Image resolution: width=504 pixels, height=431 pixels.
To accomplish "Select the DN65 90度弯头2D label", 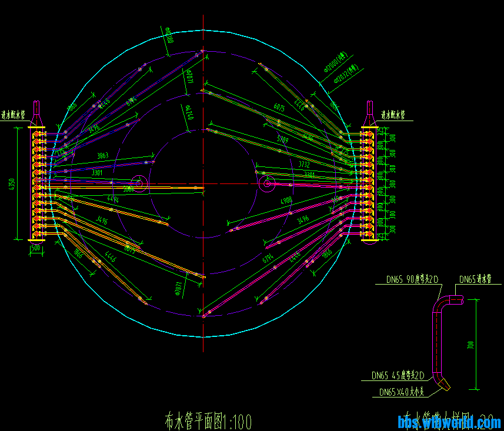I will tap(412, 280).
